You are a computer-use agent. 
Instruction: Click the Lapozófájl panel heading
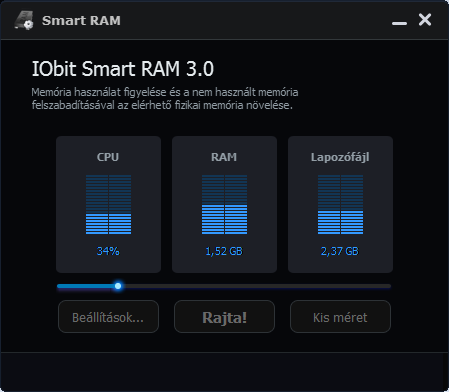pyautogui.click(x=340, y=158)
